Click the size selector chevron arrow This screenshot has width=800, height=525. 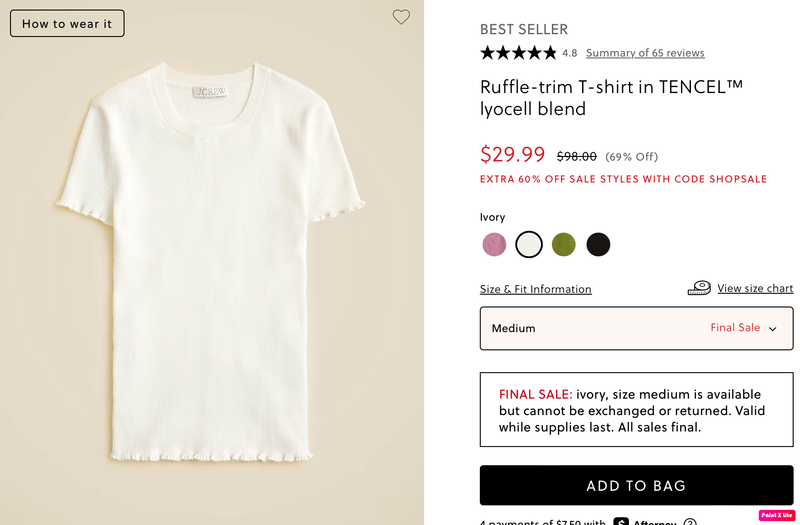click(x=773, y=329)
